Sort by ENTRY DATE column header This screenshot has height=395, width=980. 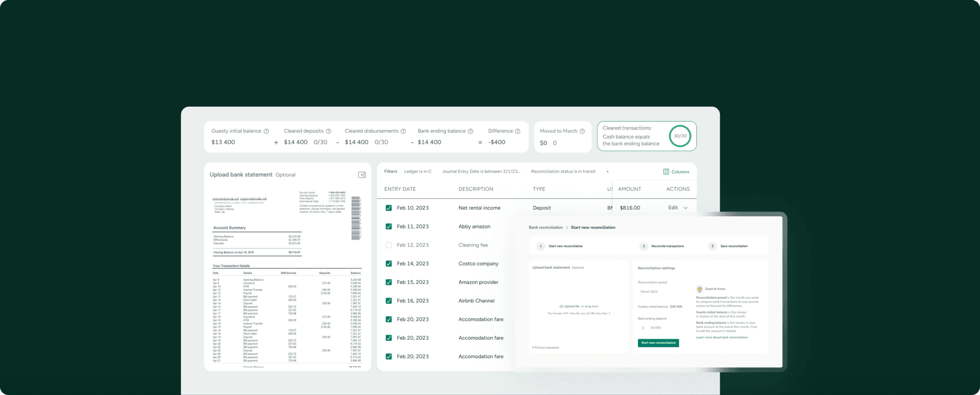pos(400,189)
